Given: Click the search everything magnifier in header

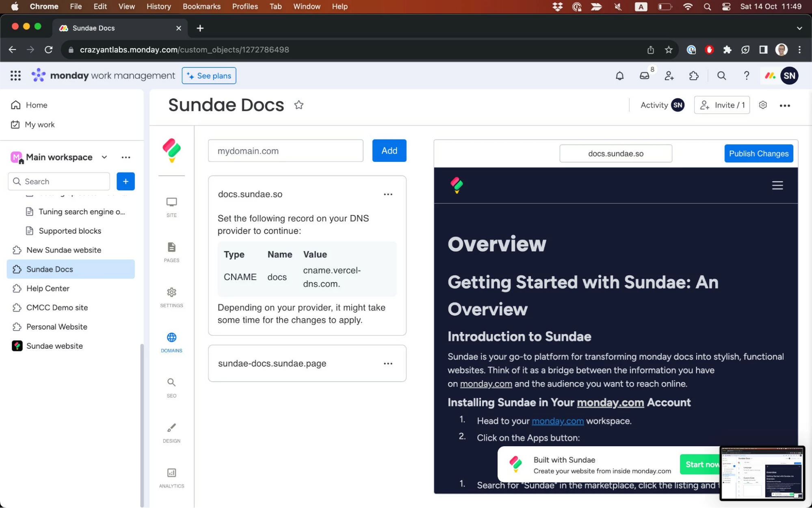Looking at the screenshot, I should pos(721,76).
